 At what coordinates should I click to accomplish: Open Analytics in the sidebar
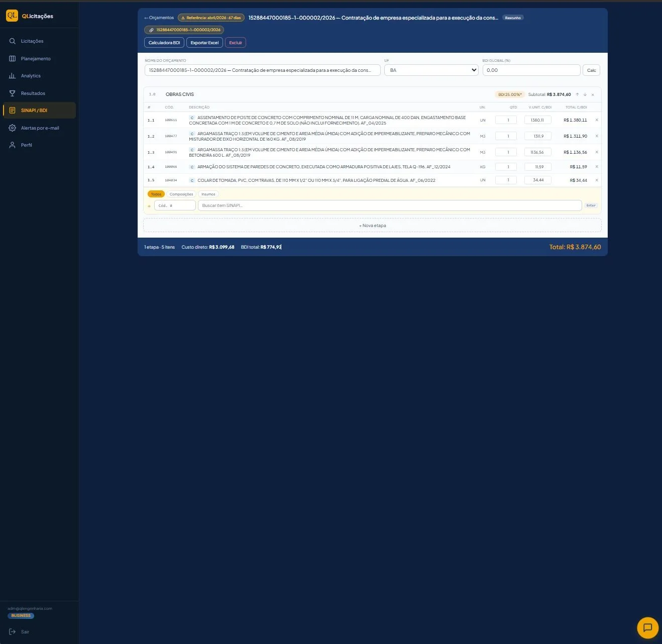[x=31, y=76]
